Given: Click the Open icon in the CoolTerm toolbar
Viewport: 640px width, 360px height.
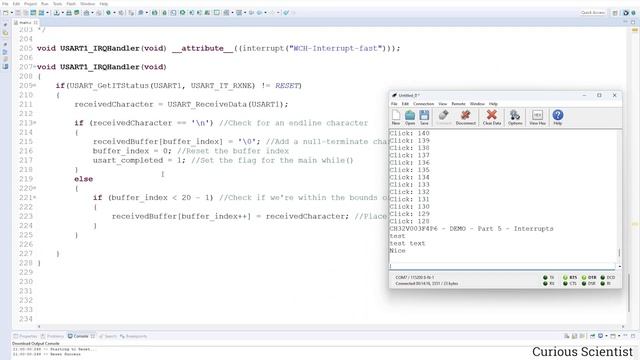Looking at the screenshot, I should tap(410, 117).
